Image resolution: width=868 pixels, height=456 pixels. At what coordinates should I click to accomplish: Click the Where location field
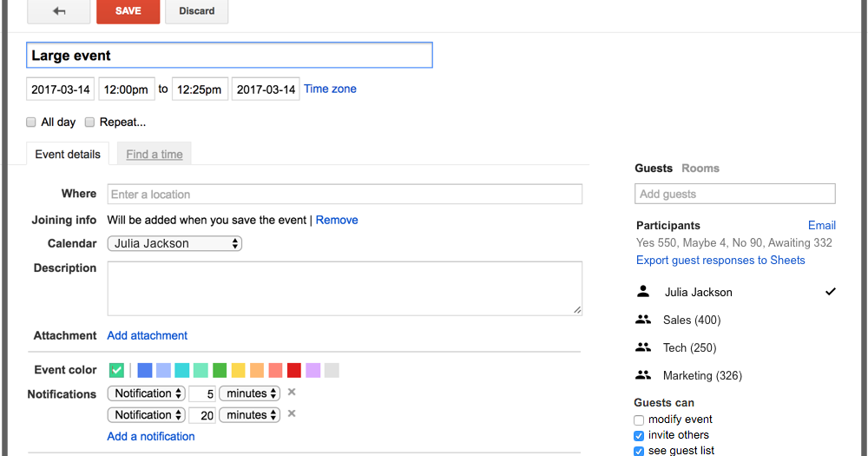345,194
